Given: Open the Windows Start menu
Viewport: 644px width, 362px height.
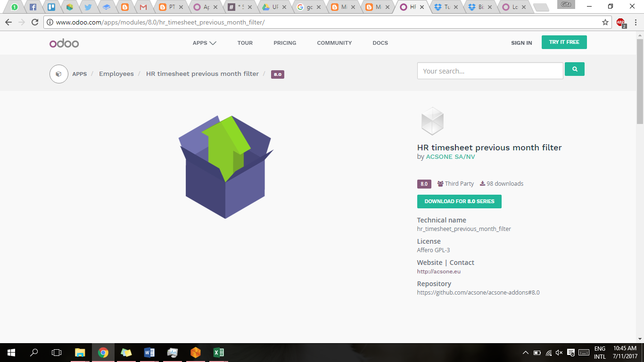Looking at the screenshot, I should coord(11,353).
